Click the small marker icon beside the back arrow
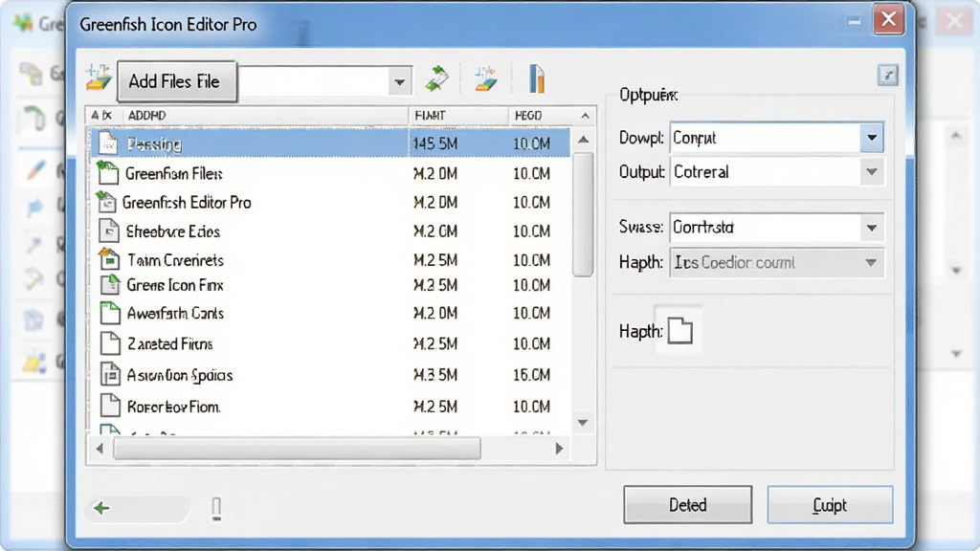 point(216,509)
